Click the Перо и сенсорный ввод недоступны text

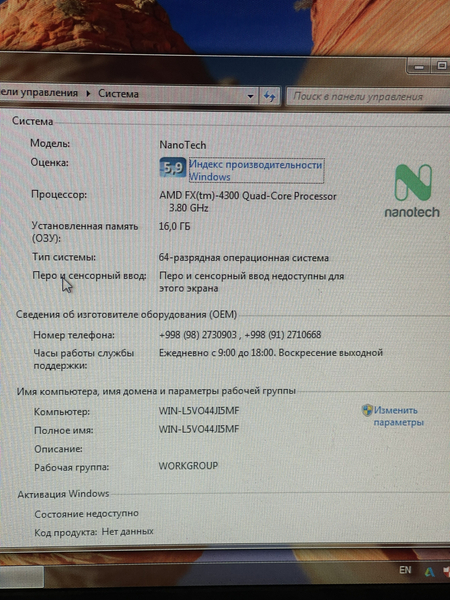point(251,282)
